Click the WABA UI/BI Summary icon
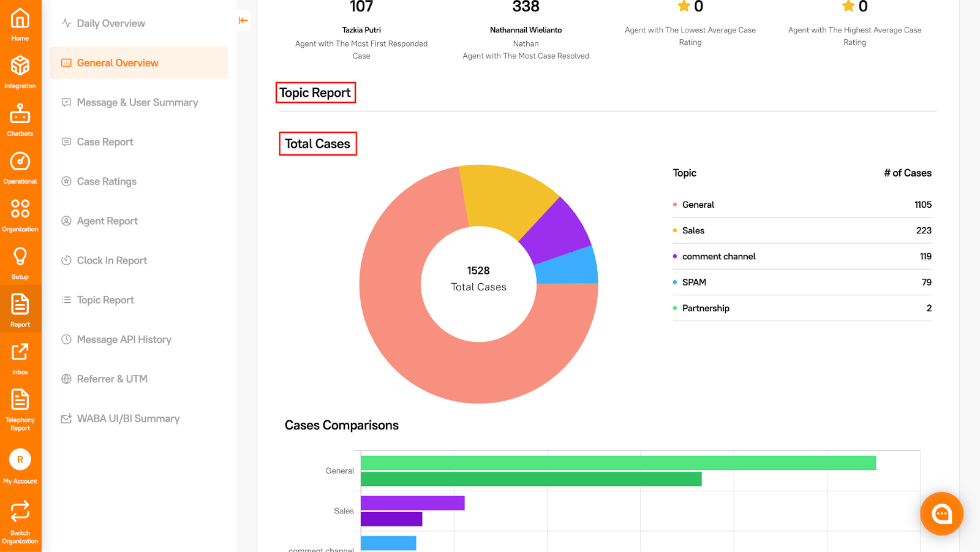The height and width of the screenshot is (552, 980). (x=66, y=418)
